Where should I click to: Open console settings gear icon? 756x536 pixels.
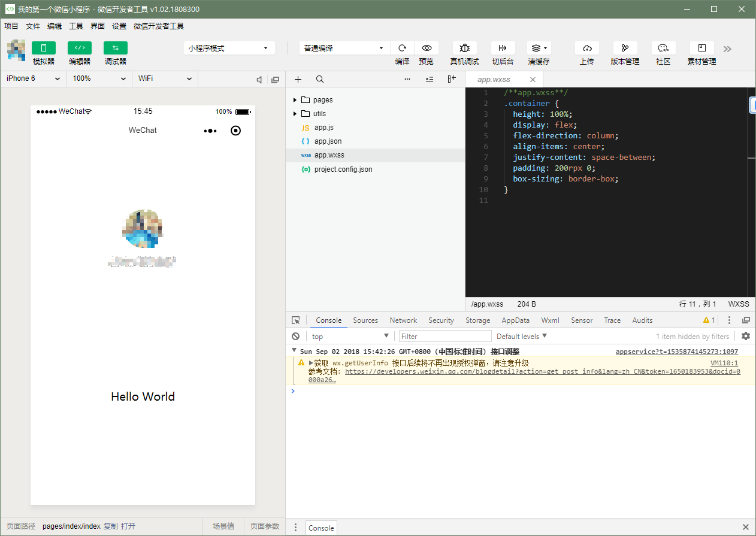click(746, 336)
